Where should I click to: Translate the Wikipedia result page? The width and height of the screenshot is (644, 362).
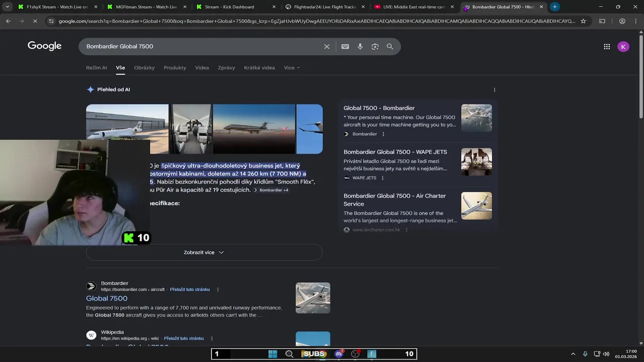(184, 339)
